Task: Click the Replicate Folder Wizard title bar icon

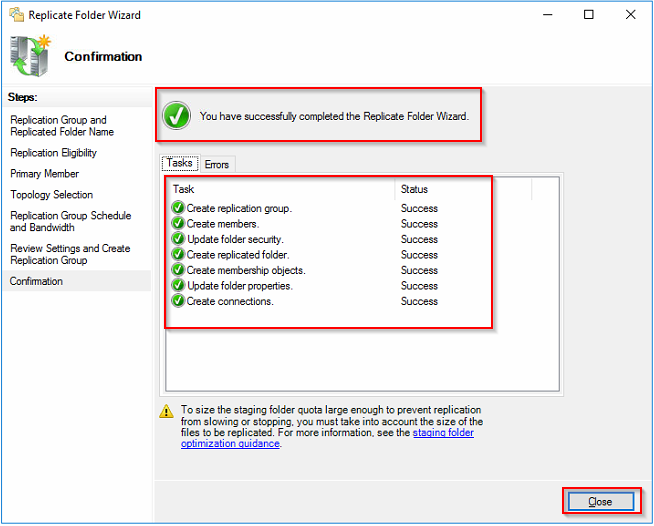Action: tap(14, 15)
